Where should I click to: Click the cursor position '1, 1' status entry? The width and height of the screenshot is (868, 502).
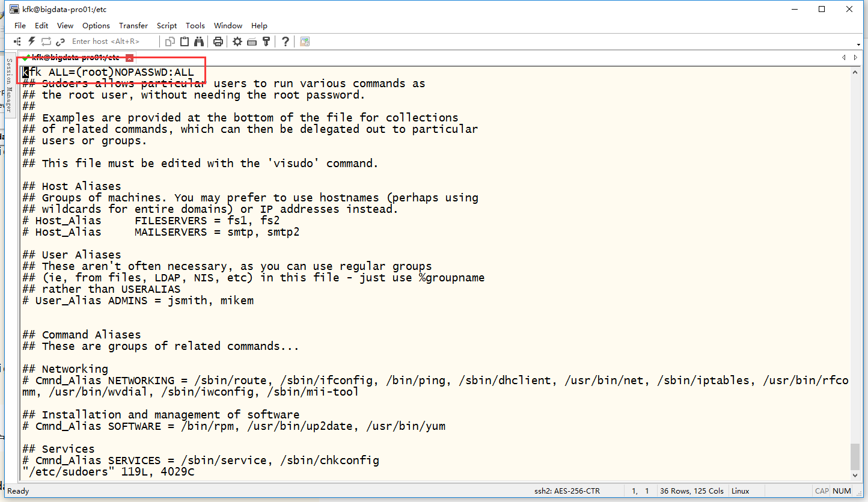click(x=640, y=491)
